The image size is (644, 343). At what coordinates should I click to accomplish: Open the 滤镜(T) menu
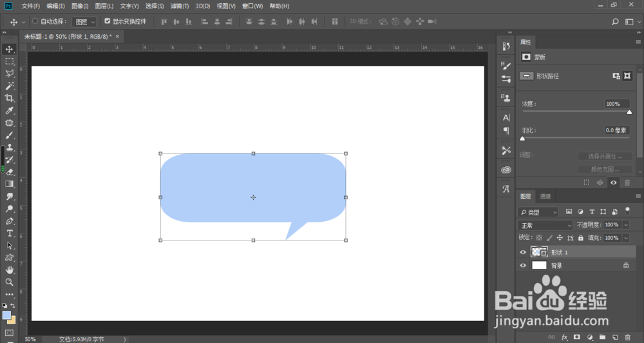180,6
